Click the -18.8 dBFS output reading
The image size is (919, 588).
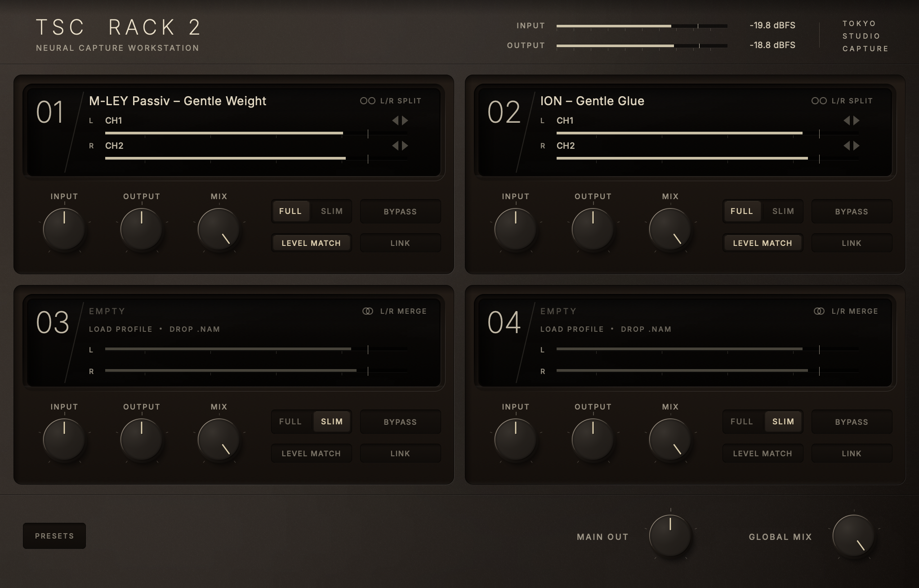[x=772, y=45]
